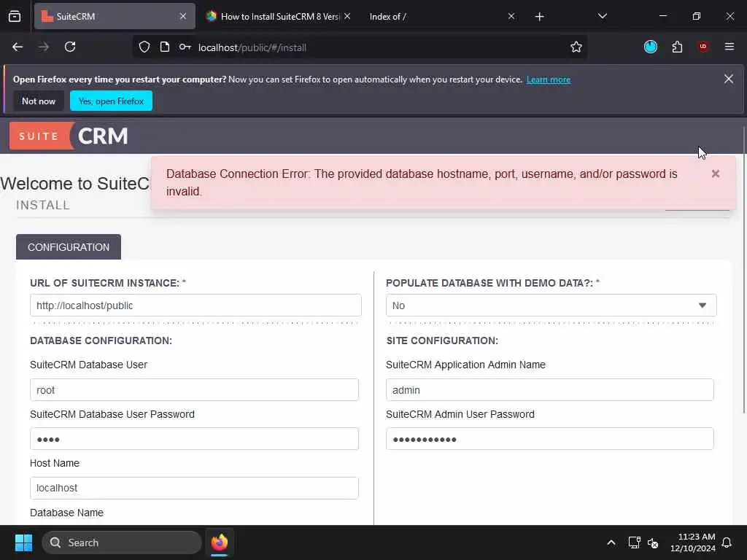Click the URL of SuiteCRM instance field
The width and height of the screenshot is (747, 560).
point(196,306)
